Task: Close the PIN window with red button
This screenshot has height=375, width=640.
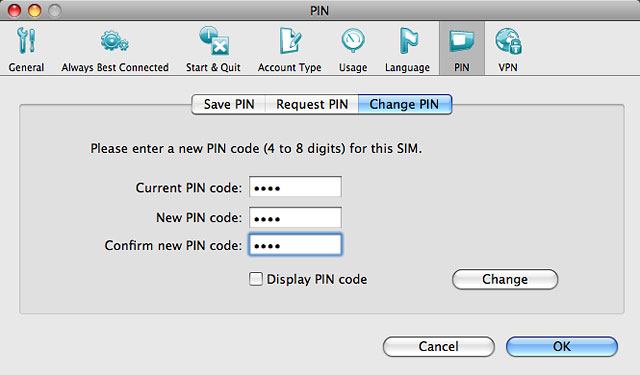Action: (x=14, y=10)
